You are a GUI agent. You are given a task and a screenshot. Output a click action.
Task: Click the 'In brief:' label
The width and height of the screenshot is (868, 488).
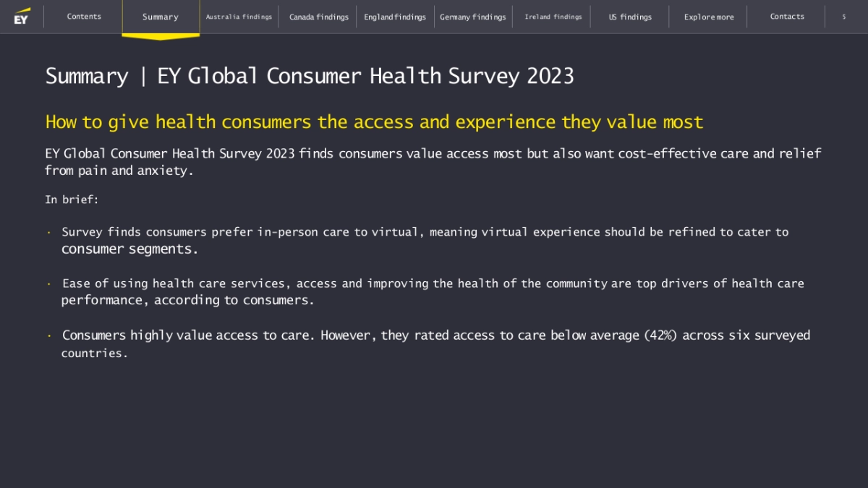72,200
